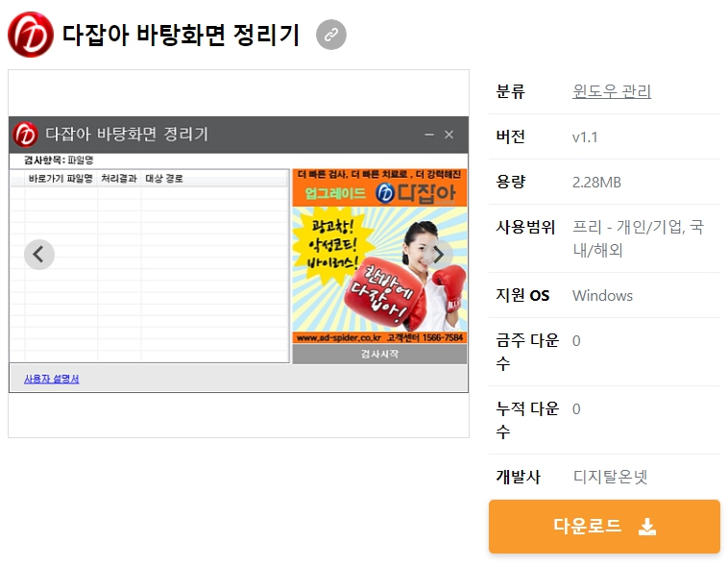Click the version value v1.1

point(585,137)
